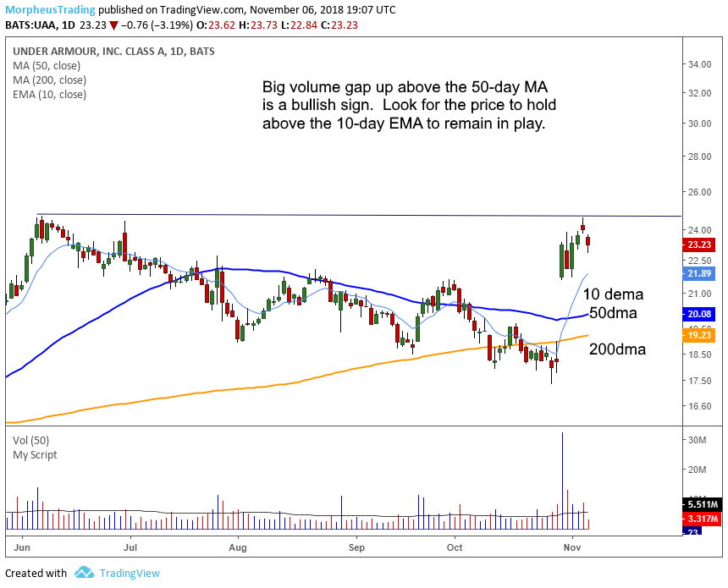Click the 50dma annotation label
Viewport: 728px width, 588px height.
[613, 313]
